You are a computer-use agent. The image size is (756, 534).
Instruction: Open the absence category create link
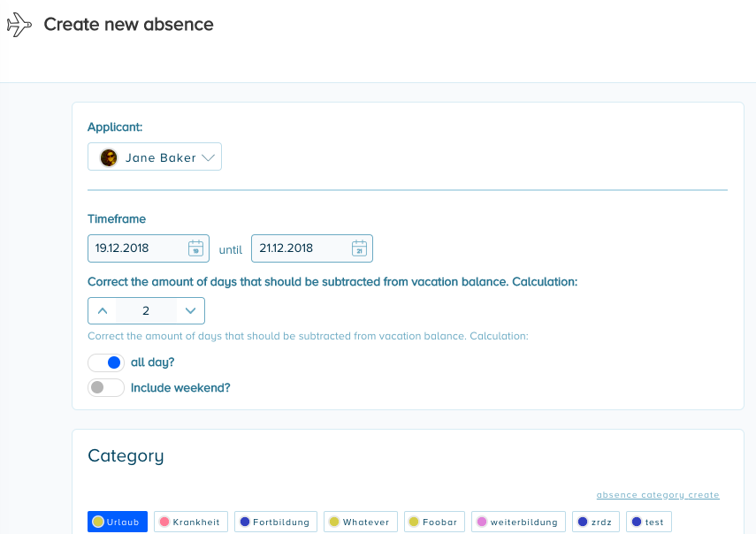tap(658, 495)
